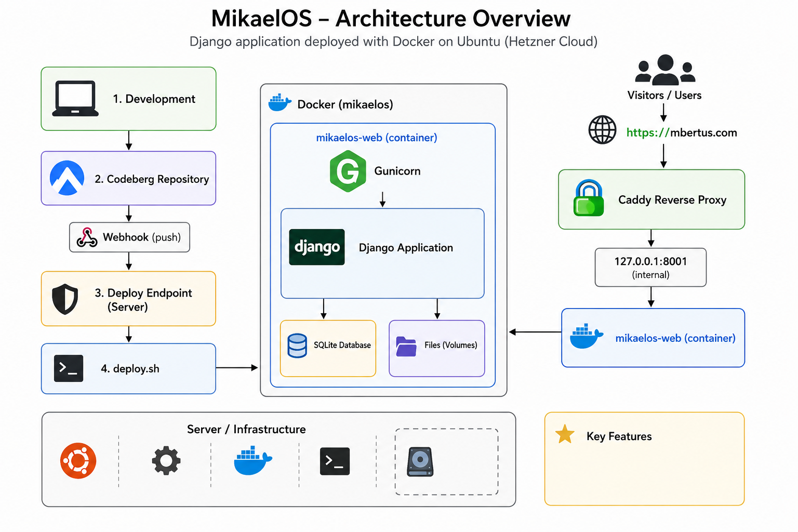Click the Visitors / Users people icon
Viewport: 798px width, 532px height.
tap(665, 70)
